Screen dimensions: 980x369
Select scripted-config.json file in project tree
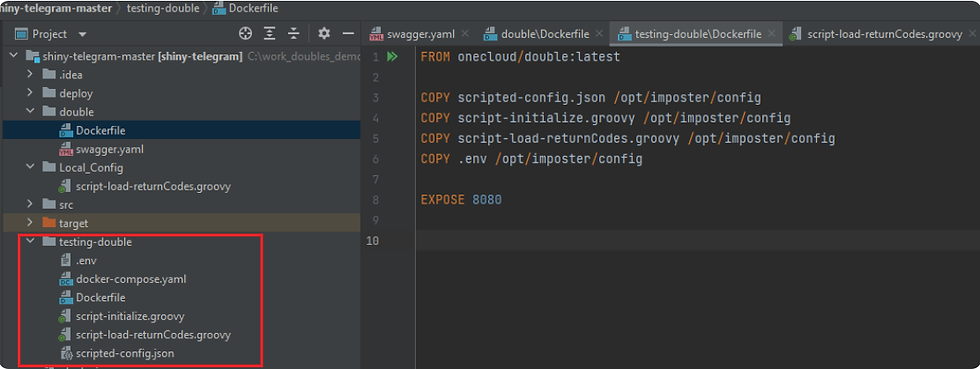pos(125,353)
